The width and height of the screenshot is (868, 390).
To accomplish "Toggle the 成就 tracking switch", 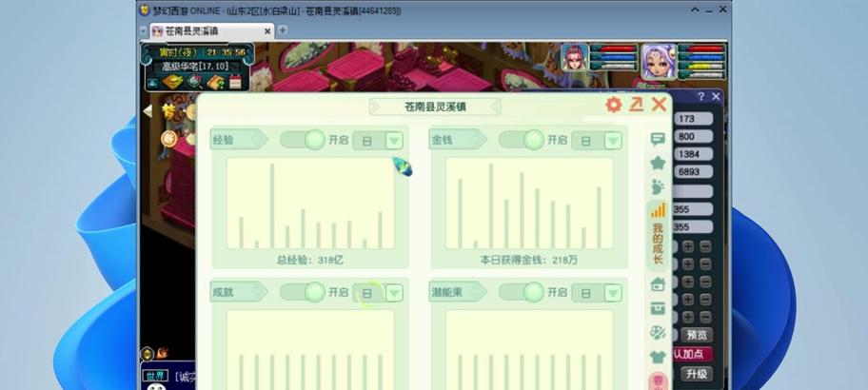I will click(x=303, y=292).
